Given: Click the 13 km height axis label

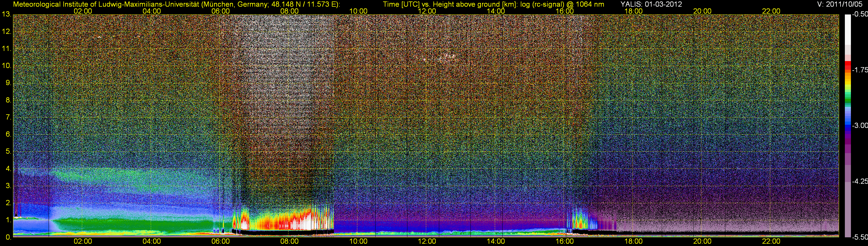Looking at the screenshot, I should pos(6,14).
